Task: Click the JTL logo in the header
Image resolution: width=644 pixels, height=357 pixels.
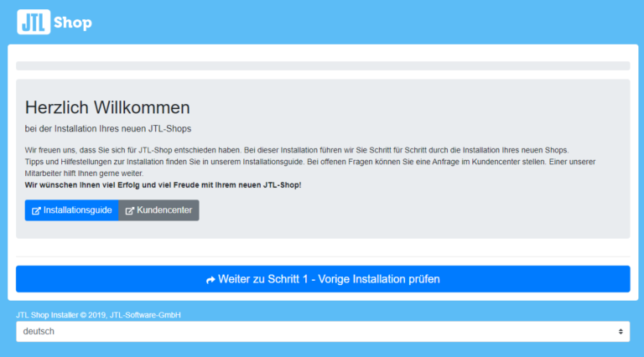Action: (x=33, y=22)
